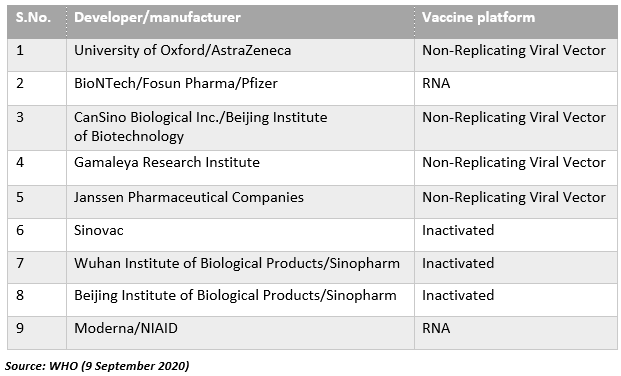This screenshot has width=621, height=376.
Task: Select RNA platform in Moderna row
Action: (x=436, y=328)
